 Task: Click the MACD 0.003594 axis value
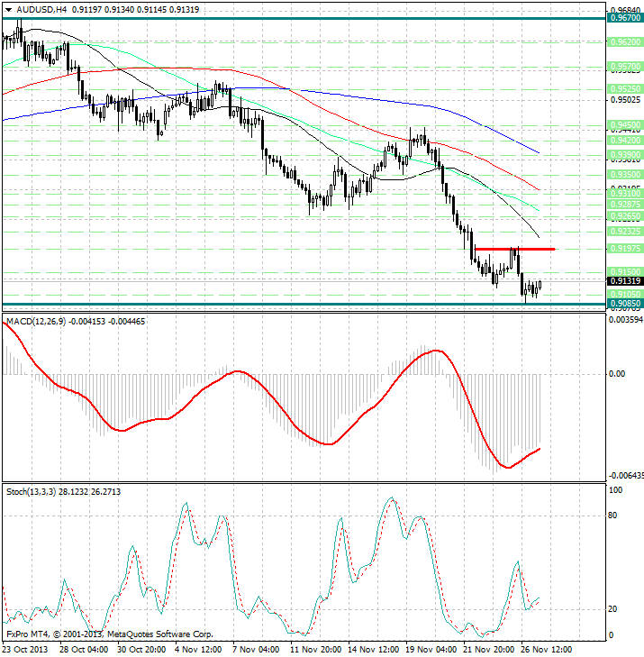click(626, 320)
